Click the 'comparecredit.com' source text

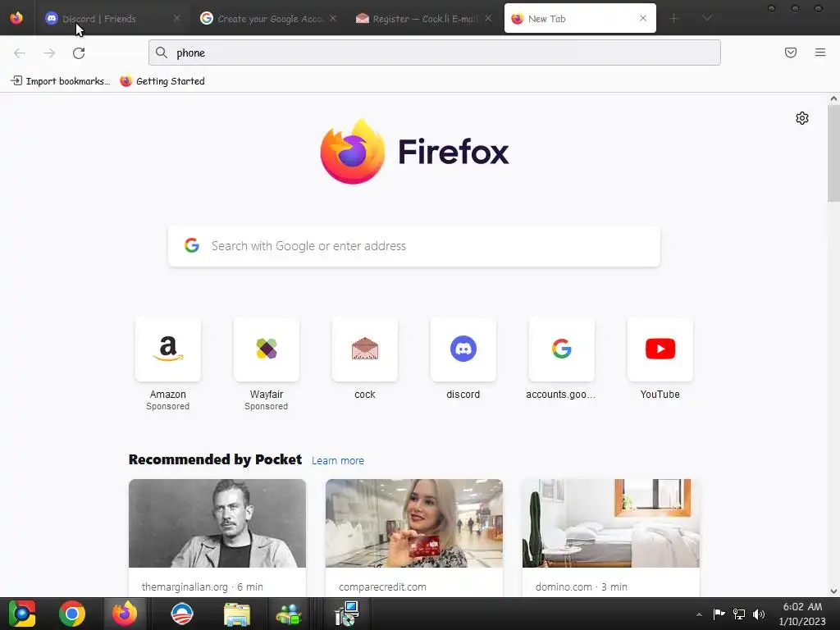pyautogui.click(x=382, y=587)
